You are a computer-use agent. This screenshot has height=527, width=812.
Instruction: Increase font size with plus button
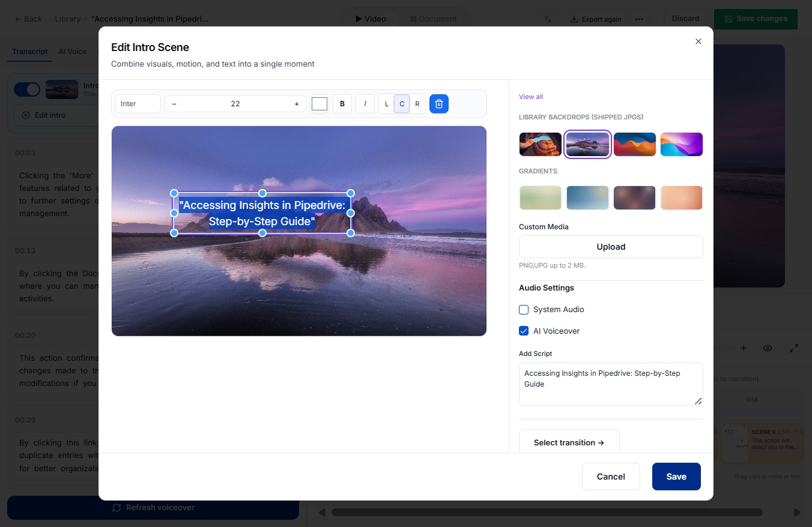click(x=296, y=104)
